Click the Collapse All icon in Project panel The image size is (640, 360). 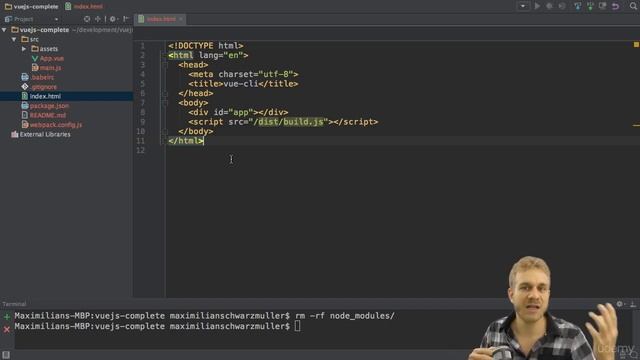[x=98, y=19]
